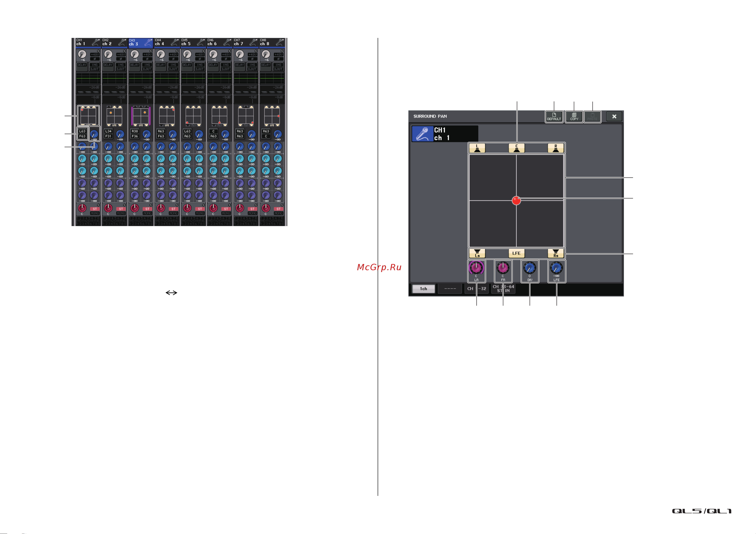The image size is (756, 534).
Task: Toggle the MONO button on CH8
Action: 278,213
